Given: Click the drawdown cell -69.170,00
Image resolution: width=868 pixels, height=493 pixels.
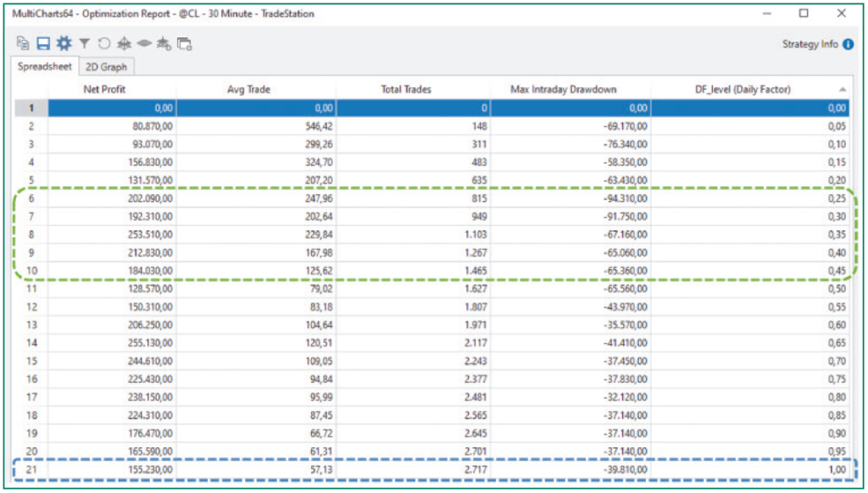Looking at the screenshot, I should [570, 126].
